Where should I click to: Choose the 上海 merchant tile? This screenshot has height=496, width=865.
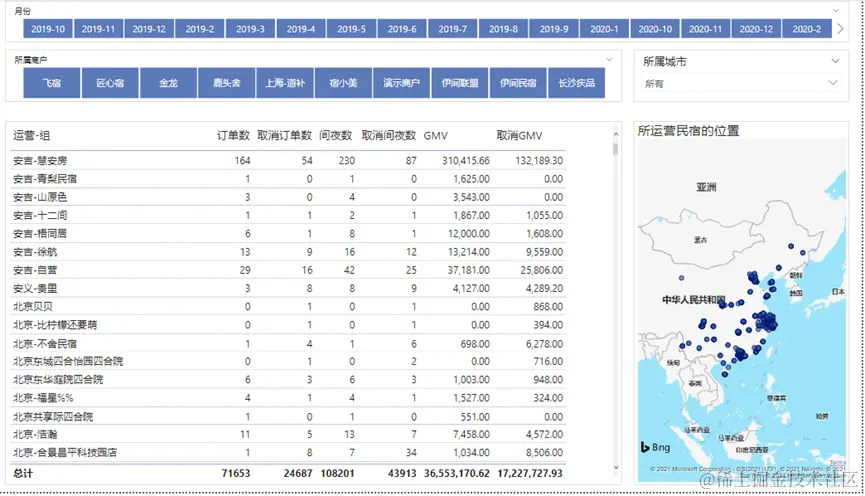coord(285,83)
